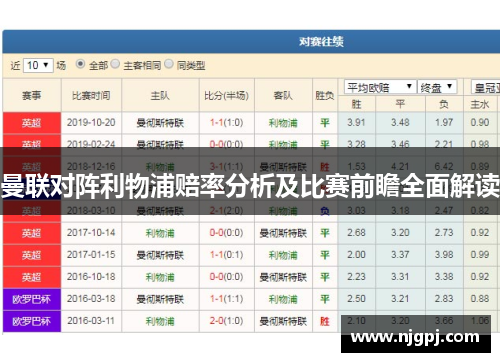Click win odds 2.50
Image resolution: width=500 pixels, height=362 pixels.
[356, 299]
